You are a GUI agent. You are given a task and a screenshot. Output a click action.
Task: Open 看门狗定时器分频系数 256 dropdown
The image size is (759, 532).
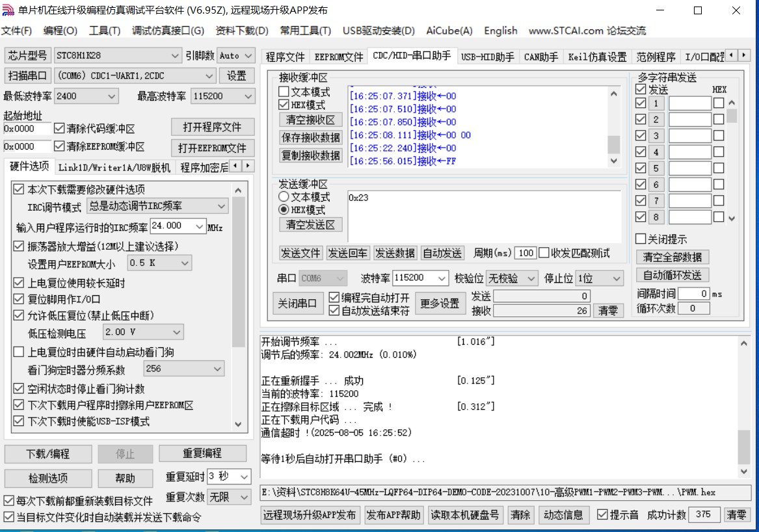[x=184, y=369]
